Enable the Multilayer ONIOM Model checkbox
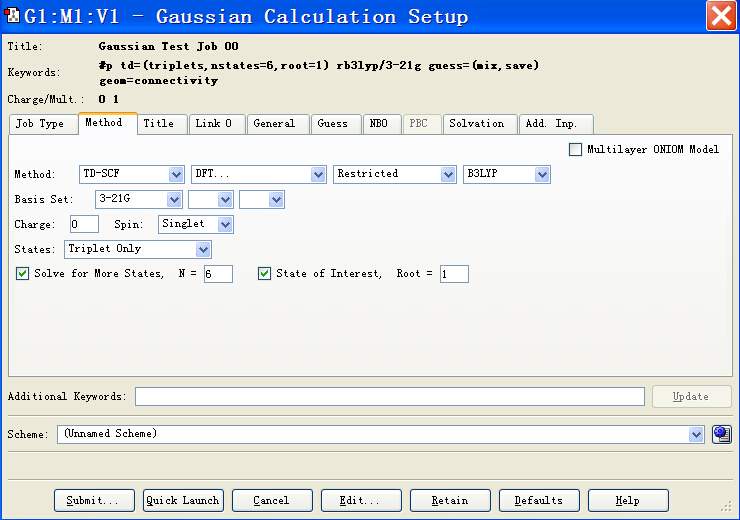This screenshot has width=740, height=520. tap(575, 150)
